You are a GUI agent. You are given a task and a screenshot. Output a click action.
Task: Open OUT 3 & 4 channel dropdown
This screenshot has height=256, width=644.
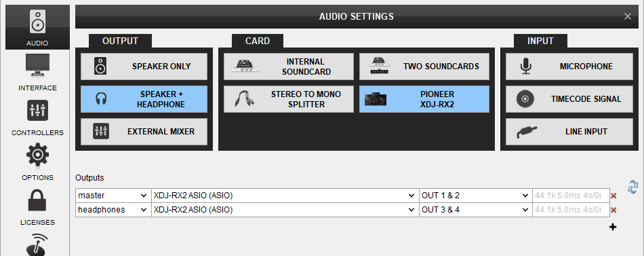click(476, 210)
